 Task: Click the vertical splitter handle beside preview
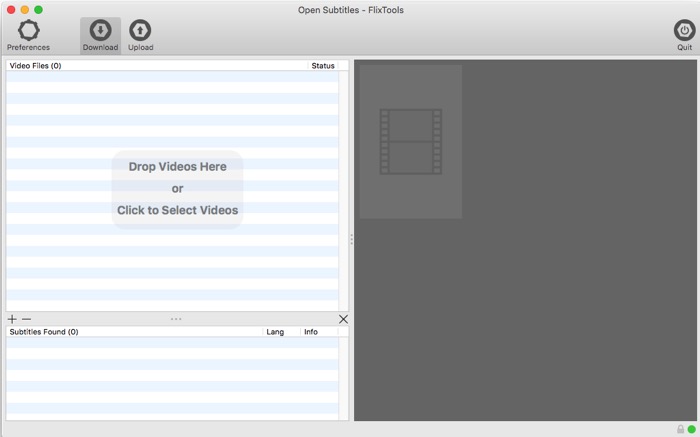pos(351,239)
